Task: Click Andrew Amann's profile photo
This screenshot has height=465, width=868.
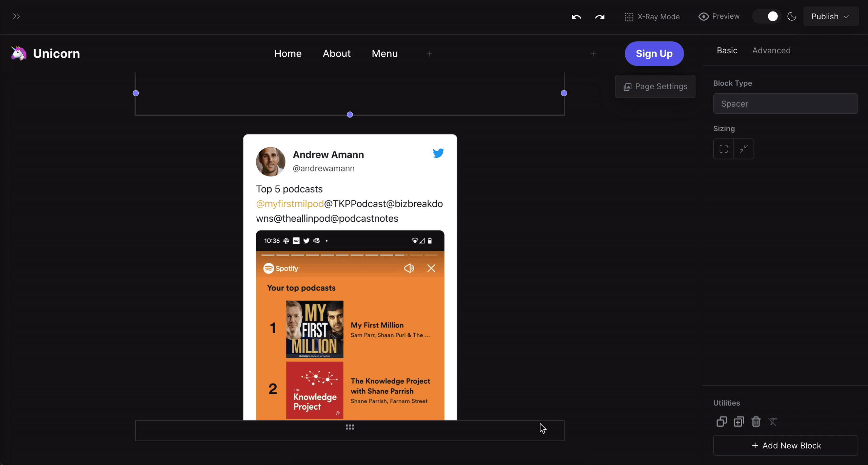Action: tap(271, 162)
